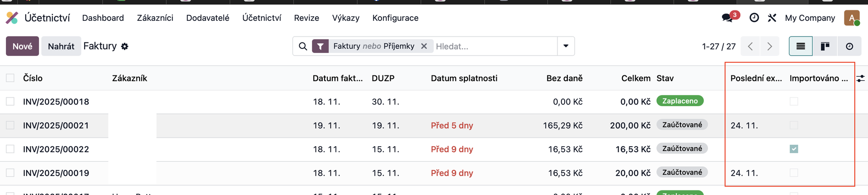
Task: Click Zaúčtované badge for INV/2025/00021
Action: (x=682, y=125)
